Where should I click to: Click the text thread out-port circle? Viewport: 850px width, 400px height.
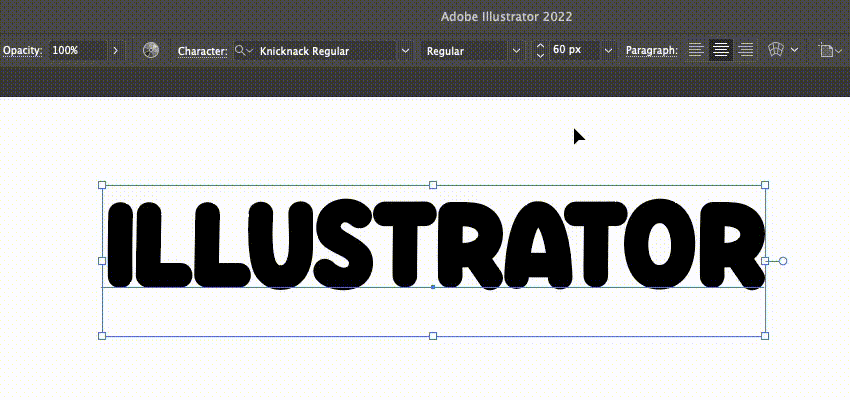[x=783, y=261]
